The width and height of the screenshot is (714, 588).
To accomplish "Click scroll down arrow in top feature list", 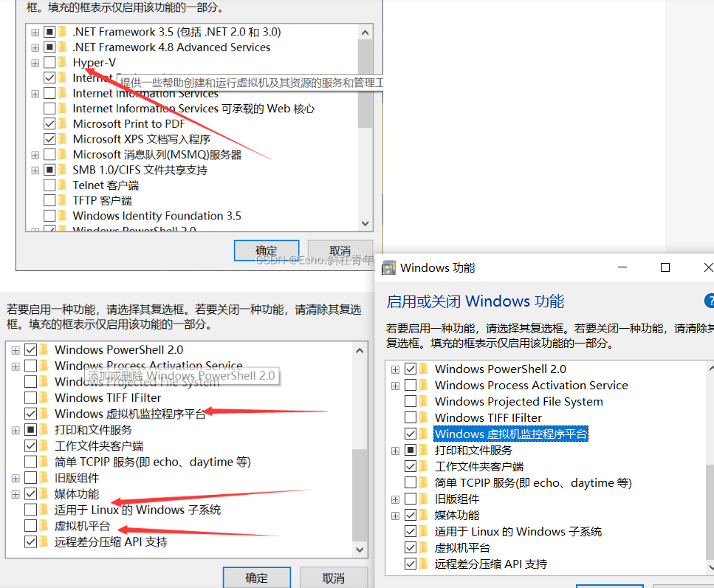I will pos(365,223).
